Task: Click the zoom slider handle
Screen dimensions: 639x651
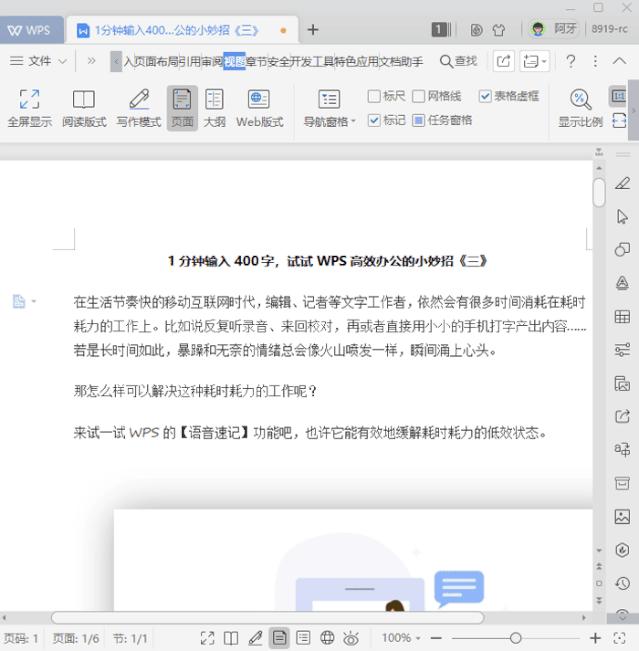Action: coord(515,638)
